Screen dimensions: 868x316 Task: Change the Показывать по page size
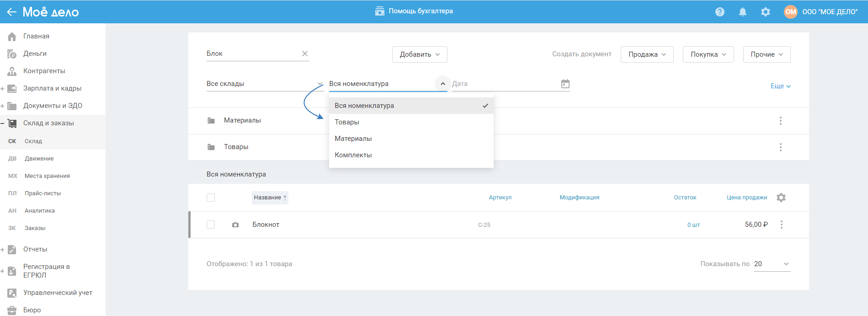pos(772,264)
